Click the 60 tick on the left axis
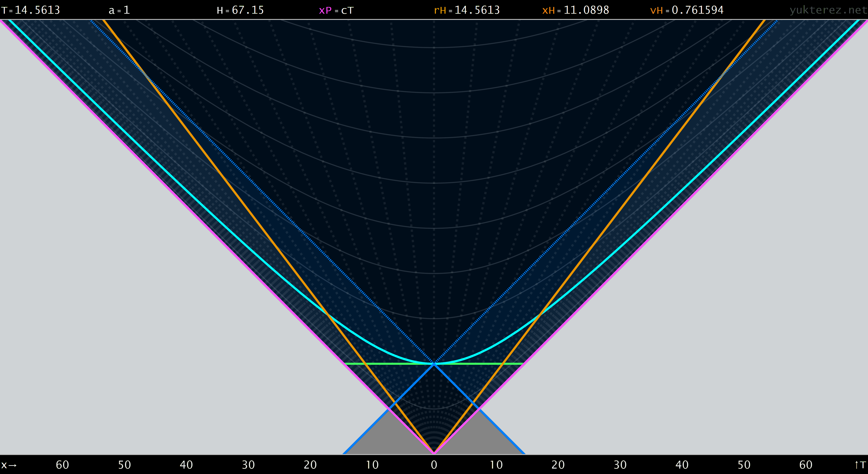The height and width of the screenshot is (474, 868). pyautogui.click(x=62, y=465)
